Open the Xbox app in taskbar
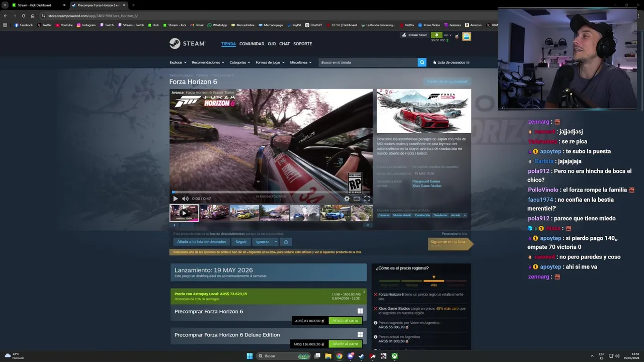Screen dimensions: 644x362 coord(395,356)
